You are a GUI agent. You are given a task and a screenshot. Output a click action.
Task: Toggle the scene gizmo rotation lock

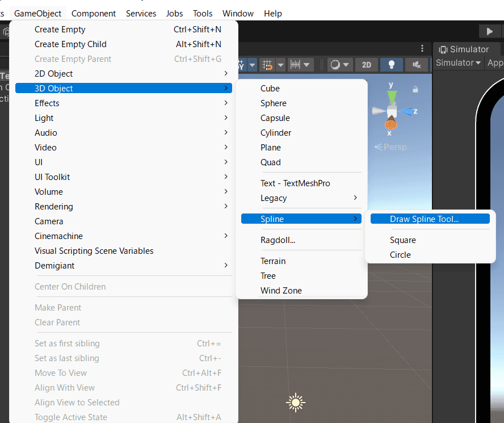[415, 89]
